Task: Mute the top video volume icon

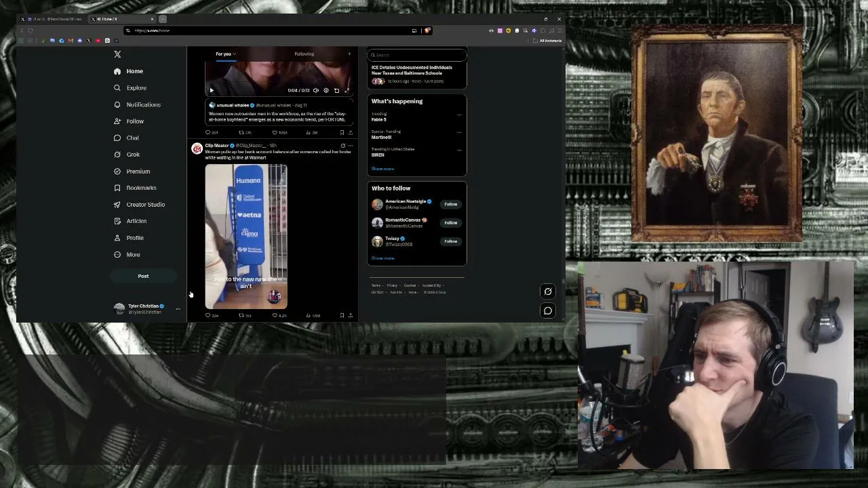Action: tap(315, 90)
